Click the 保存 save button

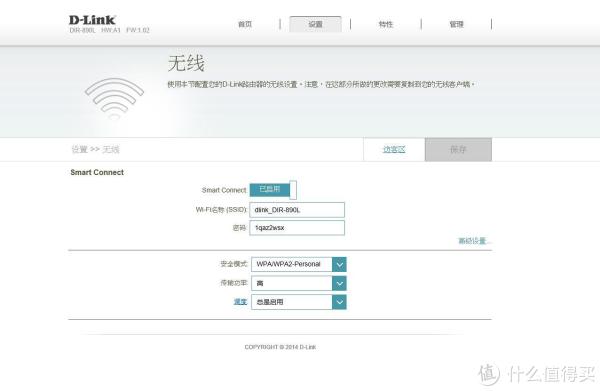click(458, 149)
